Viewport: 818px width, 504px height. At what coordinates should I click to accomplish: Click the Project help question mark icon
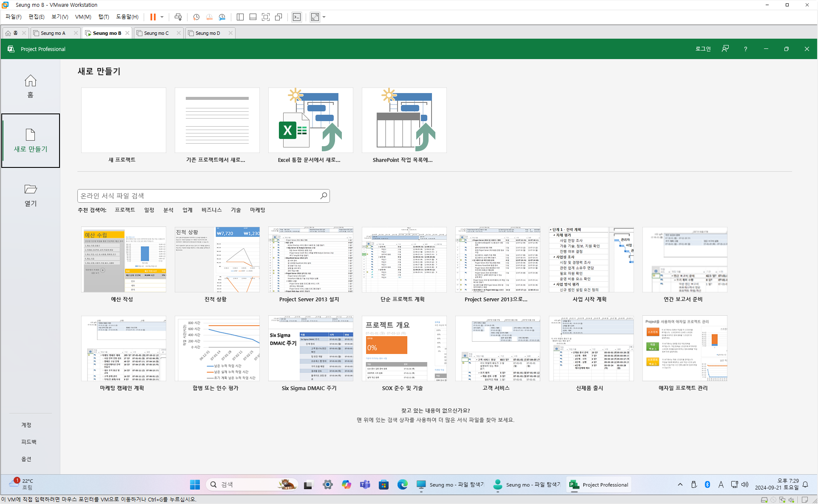point(745,49)
